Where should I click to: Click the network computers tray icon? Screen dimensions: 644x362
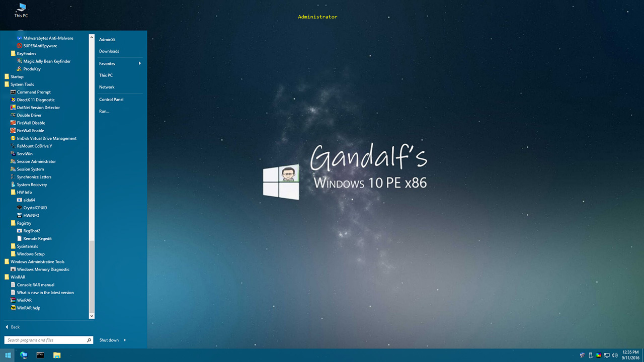607,355
